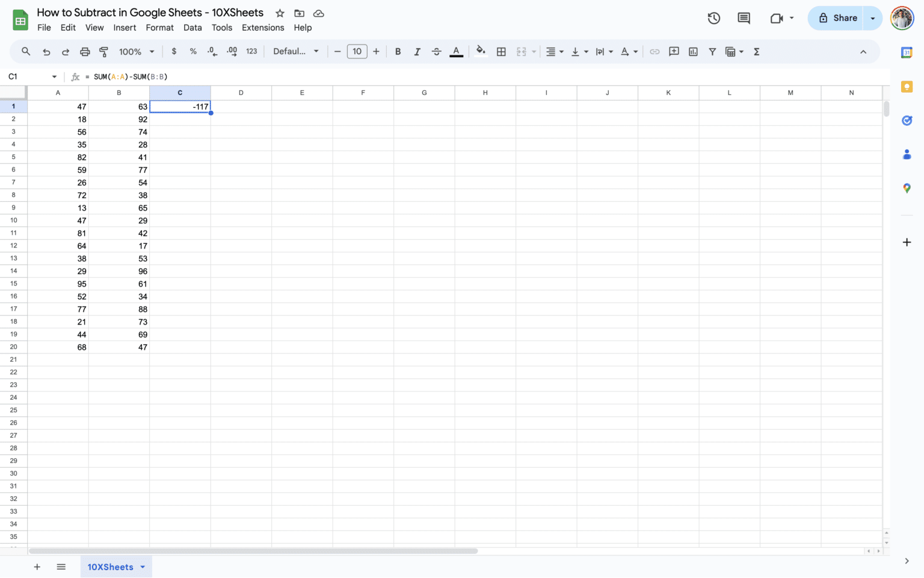Open the fill color picker
This screenshot has width=924, height=578.
coord(480,52)
